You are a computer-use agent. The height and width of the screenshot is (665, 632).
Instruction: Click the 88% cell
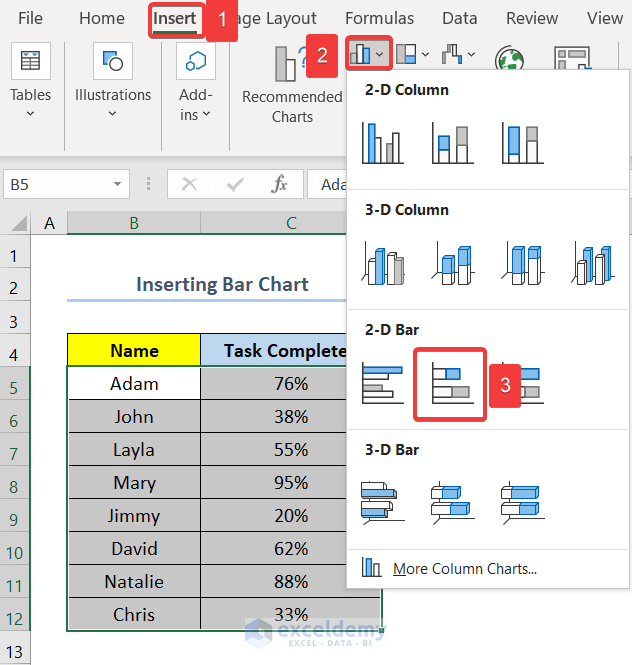[x=274, y=581]
